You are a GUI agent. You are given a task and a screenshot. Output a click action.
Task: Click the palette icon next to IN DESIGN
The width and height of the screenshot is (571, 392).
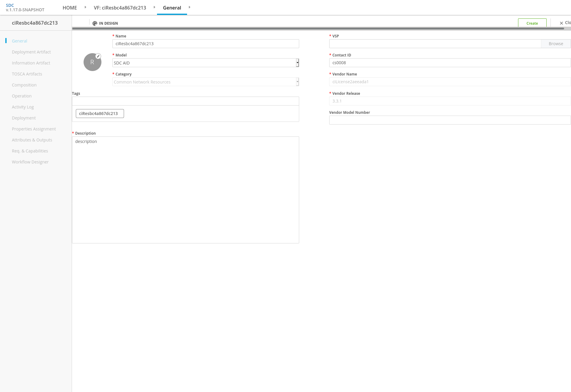[x=95, y=23]
